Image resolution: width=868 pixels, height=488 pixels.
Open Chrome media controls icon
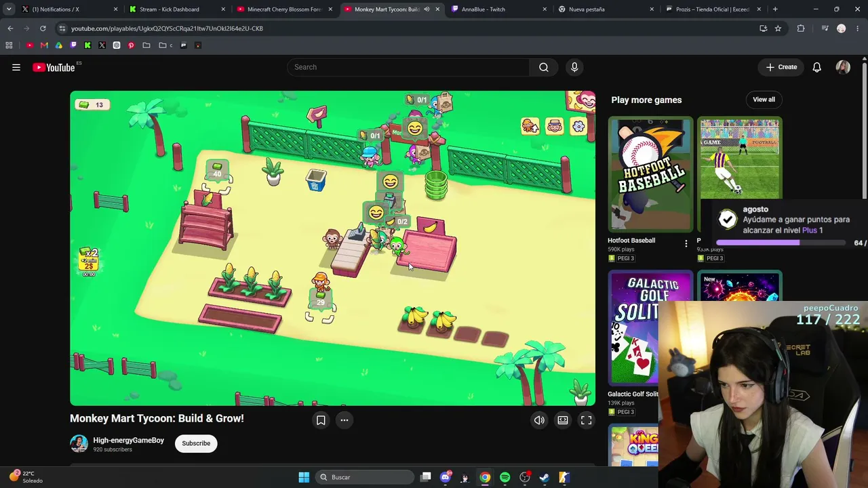825,28
